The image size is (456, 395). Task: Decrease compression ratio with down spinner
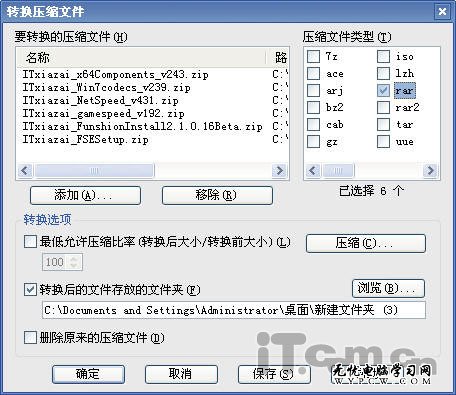coord(75,266)
